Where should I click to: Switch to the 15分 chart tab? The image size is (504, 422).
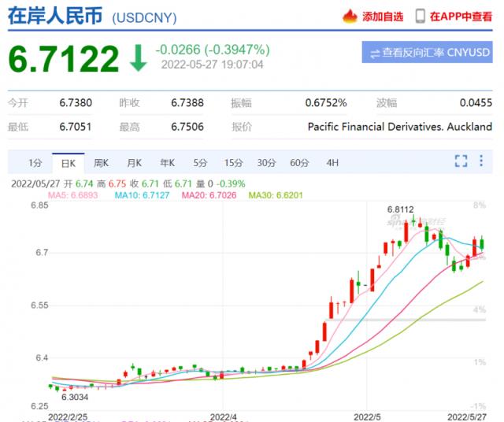point(233,163)
